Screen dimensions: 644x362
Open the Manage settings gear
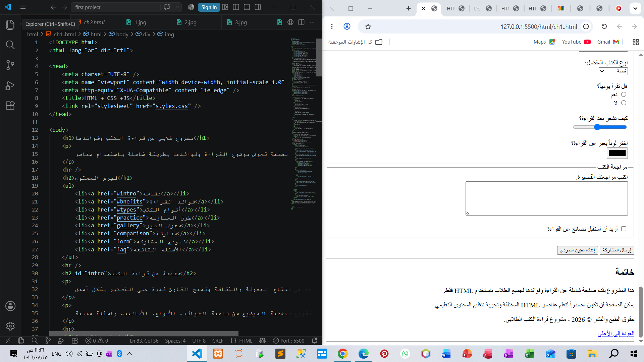click(x=10, y=326)
